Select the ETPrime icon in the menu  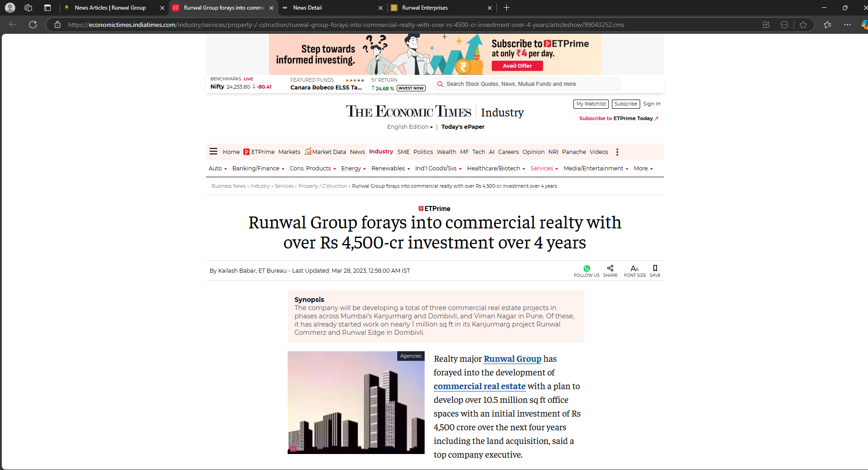tap(246, 152)
